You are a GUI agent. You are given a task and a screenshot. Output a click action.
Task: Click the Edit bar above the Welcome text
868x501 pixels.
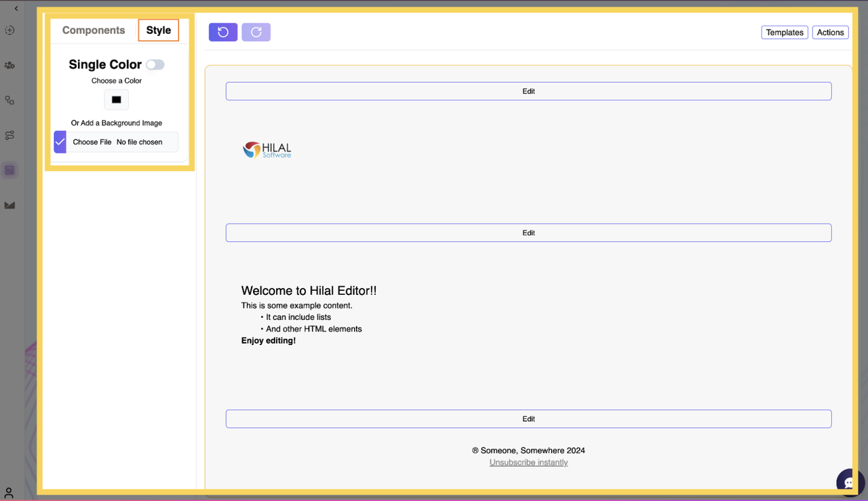[528, 233]
